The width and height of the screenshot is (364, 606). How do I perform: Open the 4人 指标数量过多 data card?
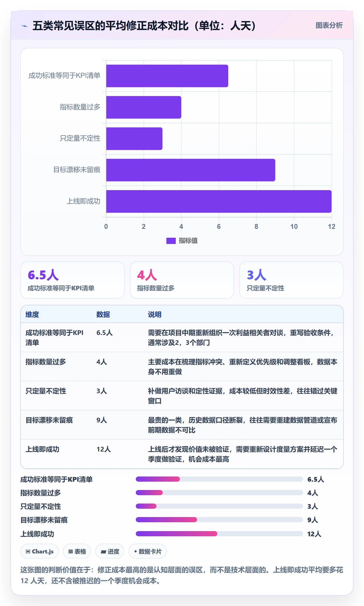(182, 280)
